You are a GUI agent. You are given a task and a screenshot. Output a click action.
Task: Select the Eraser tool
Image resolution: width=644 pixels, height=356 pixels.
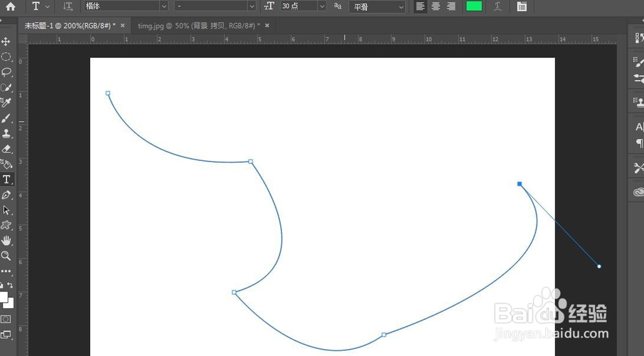(6, 149)
